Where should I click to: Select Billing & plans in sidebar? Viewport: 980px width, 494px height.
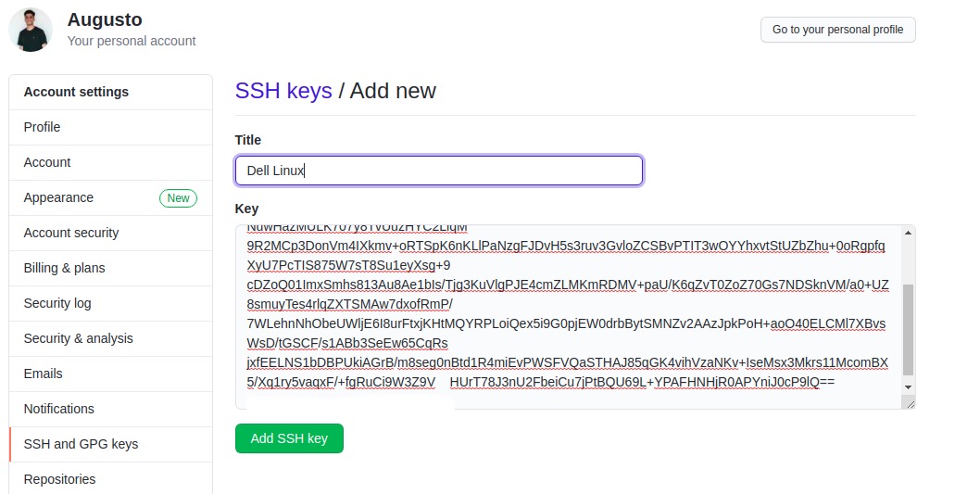(110, 268)
